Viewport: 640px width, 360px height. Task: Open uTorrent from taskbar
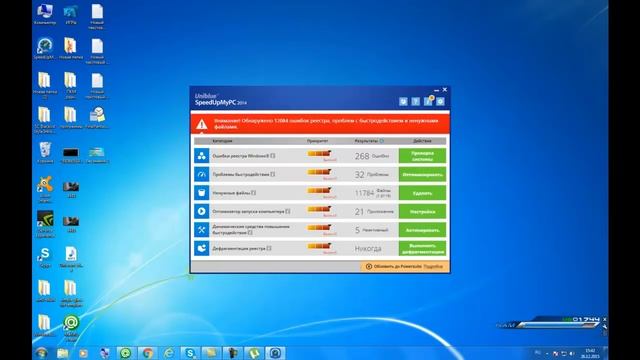(253, 353)
